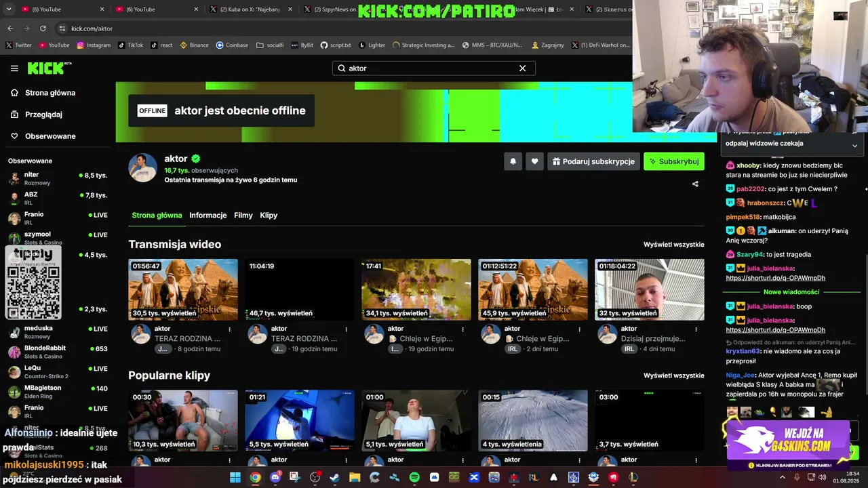Screen dimensions: 868x488
Task: Play the 01:56:47 video thumbnail
Action: (x=183, y=289)
